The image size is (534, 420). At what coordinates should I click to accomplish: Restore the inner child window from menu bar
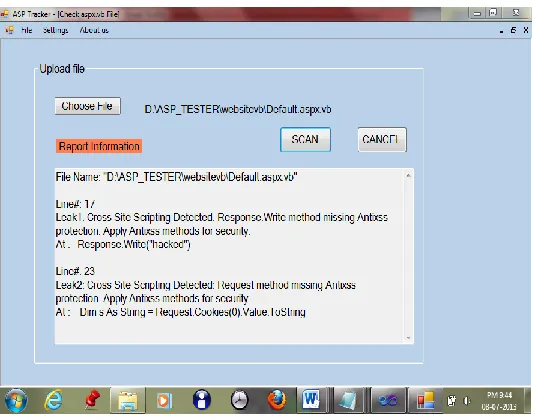coord(513,30)
